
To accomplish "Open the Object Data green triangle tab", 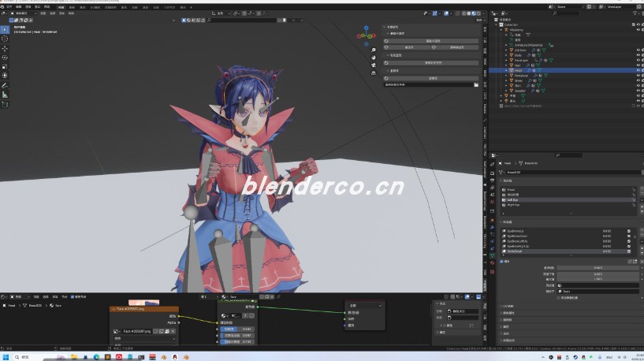I will click(492, 255).
